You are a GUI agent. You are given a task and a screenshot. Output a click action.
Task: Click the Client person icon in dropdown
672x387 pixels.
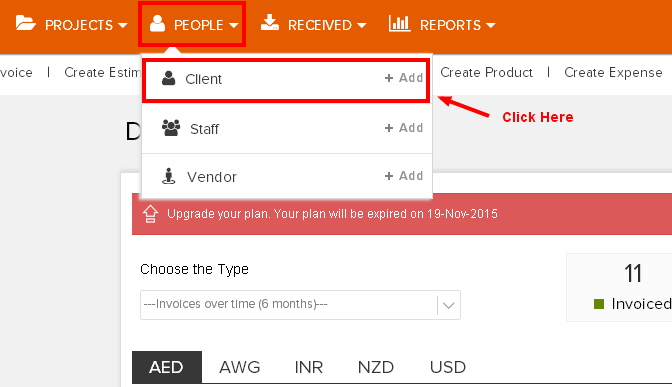[x=168, y=78]
